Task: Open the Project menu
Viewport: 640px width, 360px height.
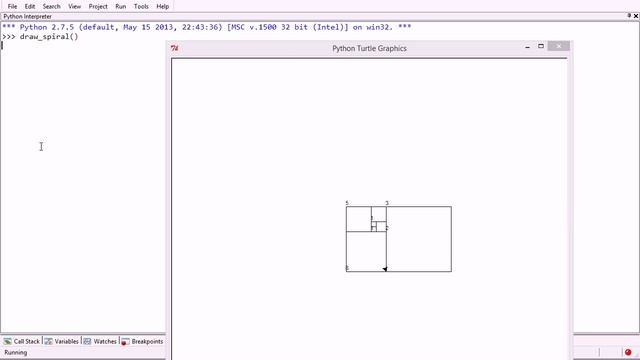Action: [x=98, y=7]
